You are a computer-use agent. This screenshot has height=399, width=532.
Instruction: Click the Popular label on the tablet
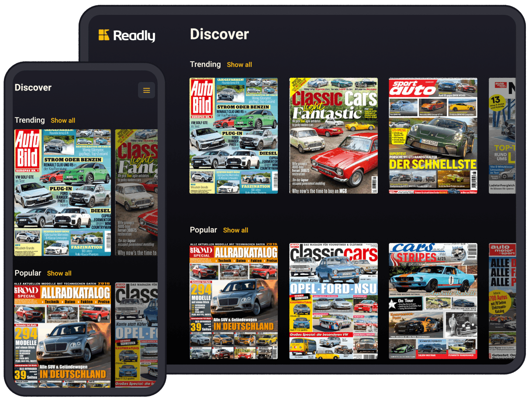coord(204,230)
